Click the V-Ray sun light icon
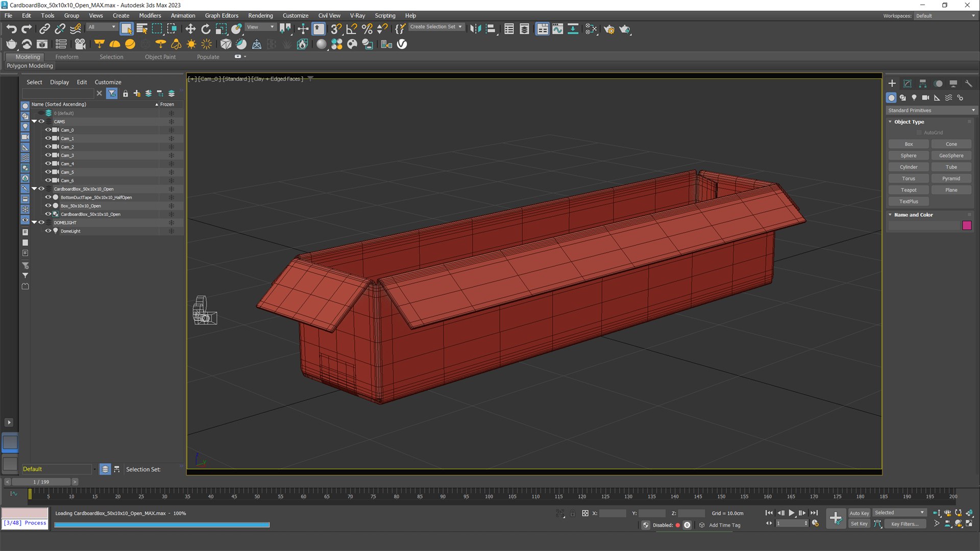The height and width of the screenshot is (551, 980). coord(191,44)
